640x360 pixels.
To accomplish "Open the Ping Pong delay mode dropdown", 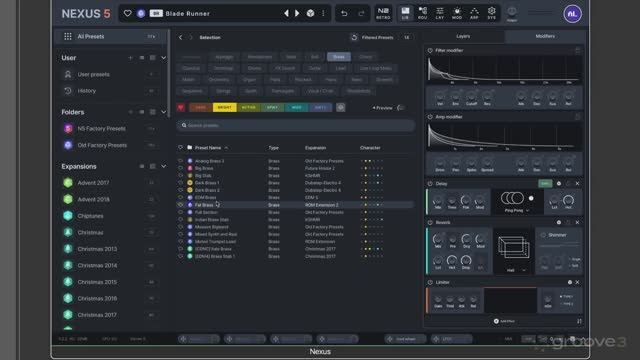I will pyautogui.click(x=517, y=211).
